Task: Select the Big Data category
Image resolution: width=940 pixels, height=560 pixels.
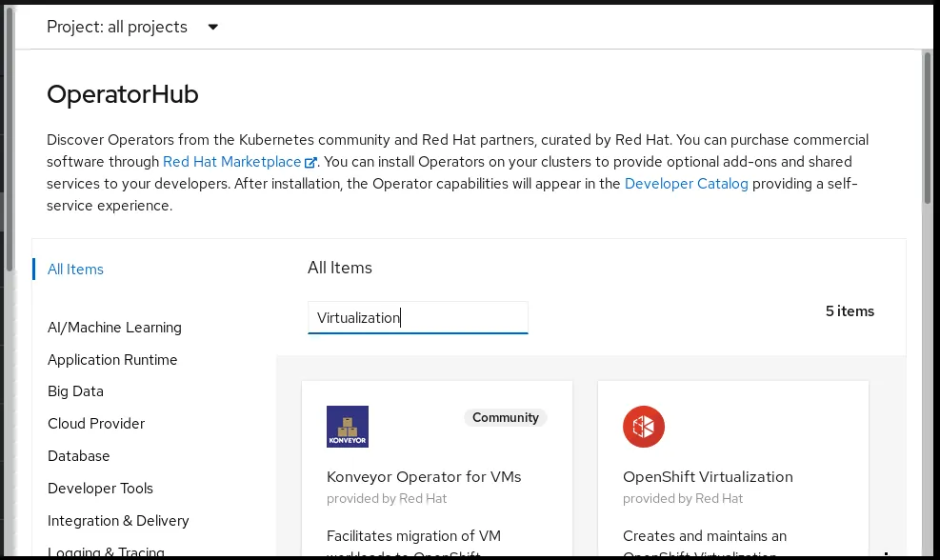Action: pos(75,391)
